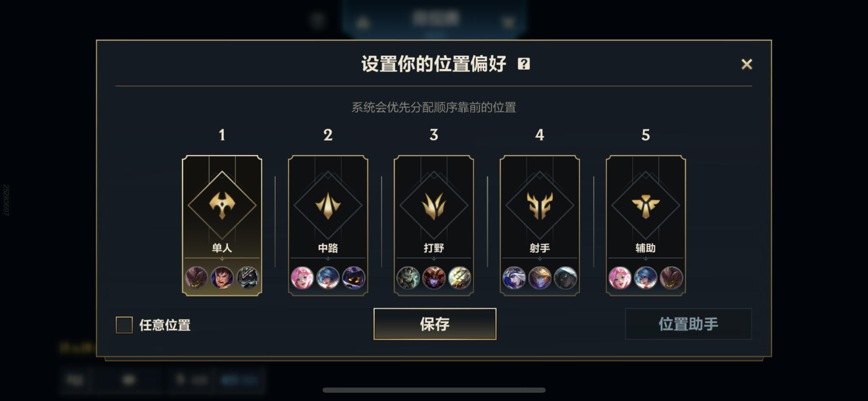Tap blue-haired champion avatar under 辅助

646,278
